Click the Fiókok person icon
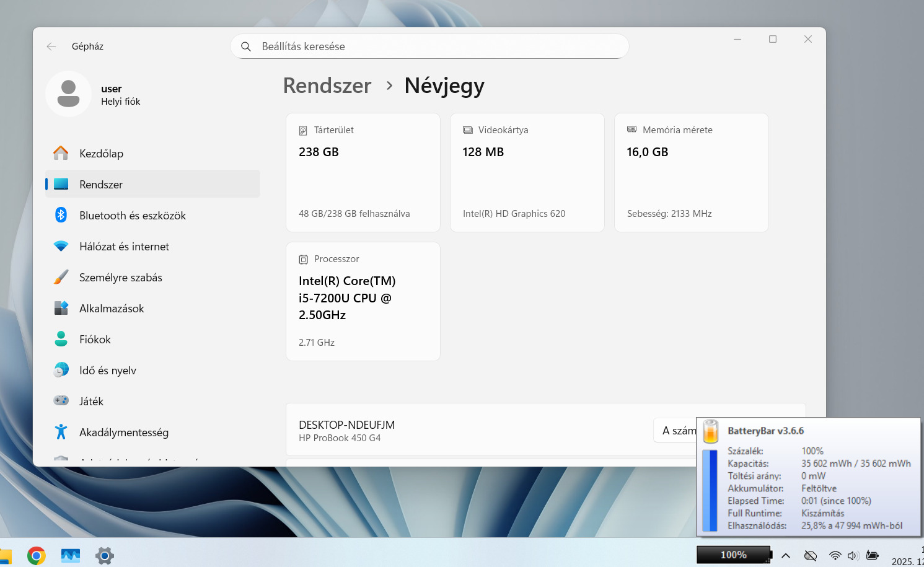Image resolution: width=924 pixels, height=567 pixels. 61,338
